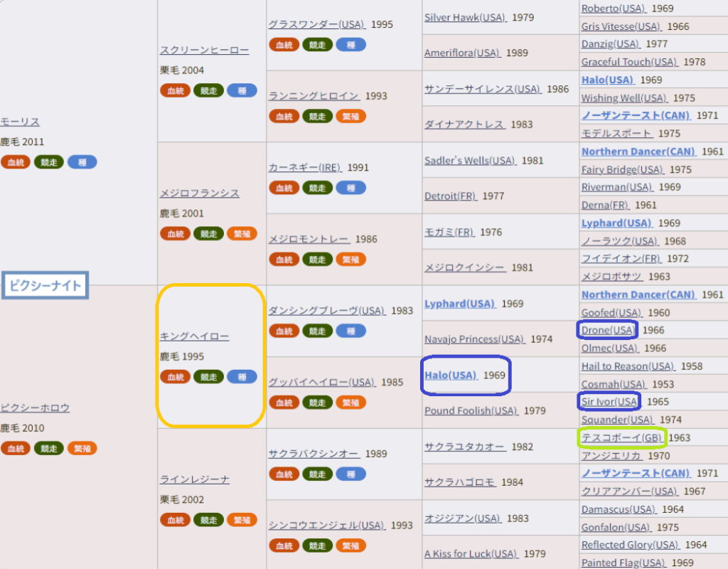Open テスコボーイ(GB) link
The height and width of the screenshot is (569, 728).
[622, 438]
